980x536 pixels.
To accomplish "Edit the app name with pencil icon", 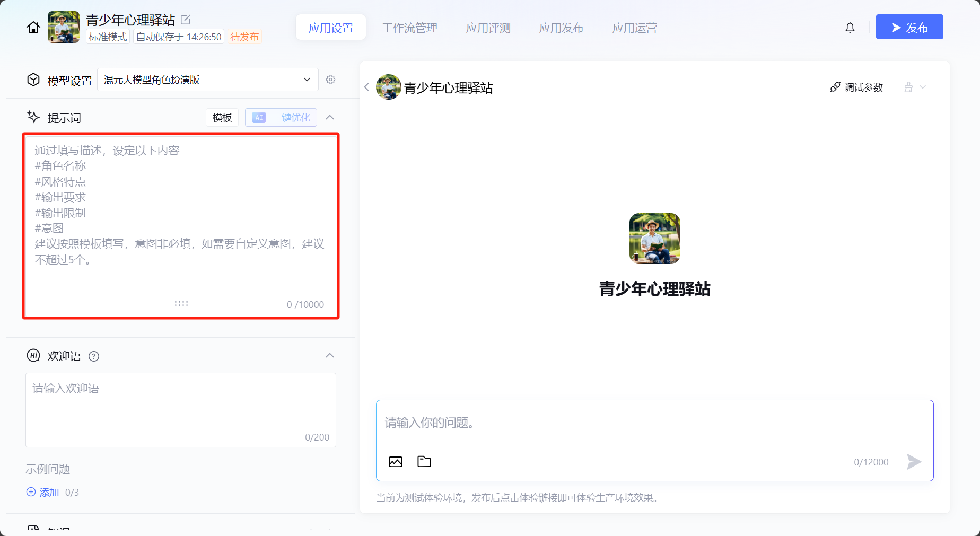I will pos(186,20).
